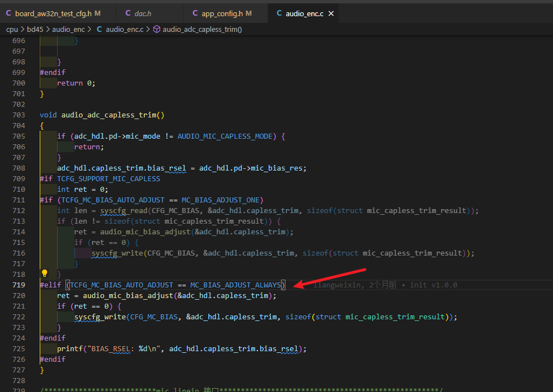Image resolution: width=553 pixels, height=392 pixels.
Task: Click the C file icon on app_config.h tab
Action: tap(195, 13)
